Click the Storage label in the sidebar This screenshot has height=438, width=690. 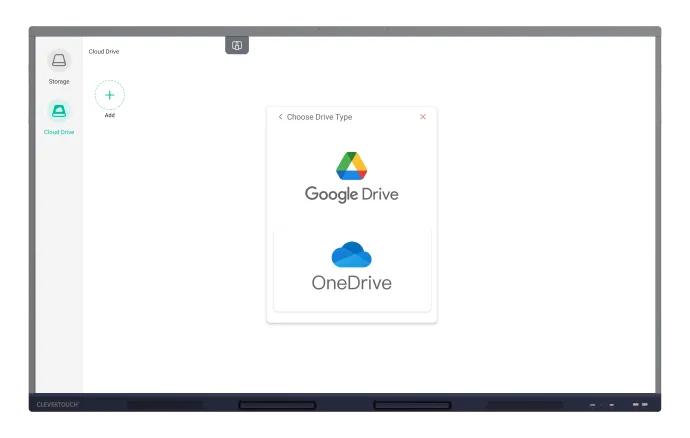pos(59,81)
